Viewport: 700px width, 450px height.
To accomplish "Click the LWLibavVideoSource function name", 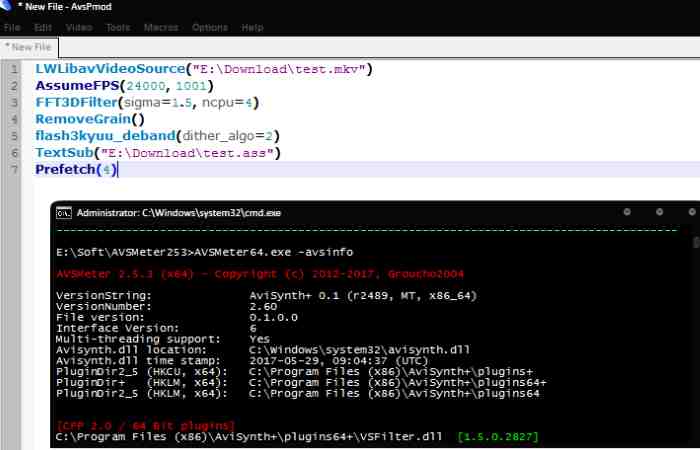I will click(x=110, y=69).
